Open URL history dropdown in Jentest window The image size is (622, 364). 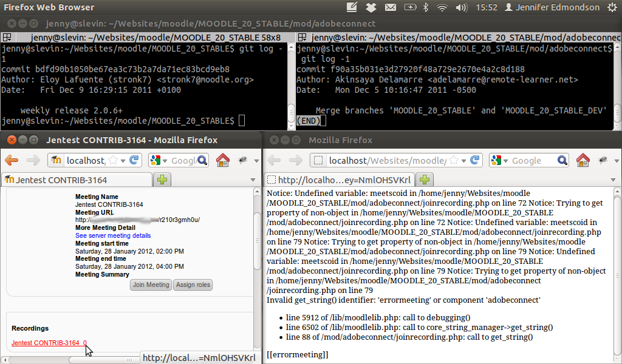[x=123, y=161]
